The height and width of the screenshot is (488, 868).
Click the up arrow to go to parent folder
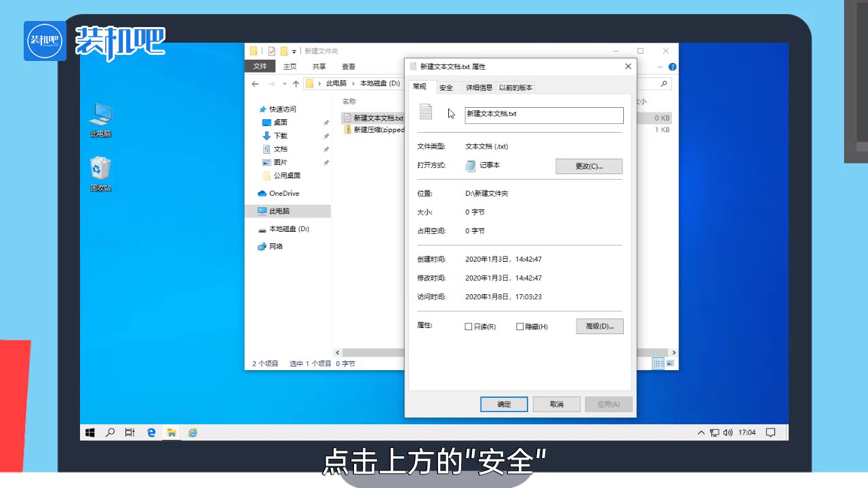click(296, 83)
